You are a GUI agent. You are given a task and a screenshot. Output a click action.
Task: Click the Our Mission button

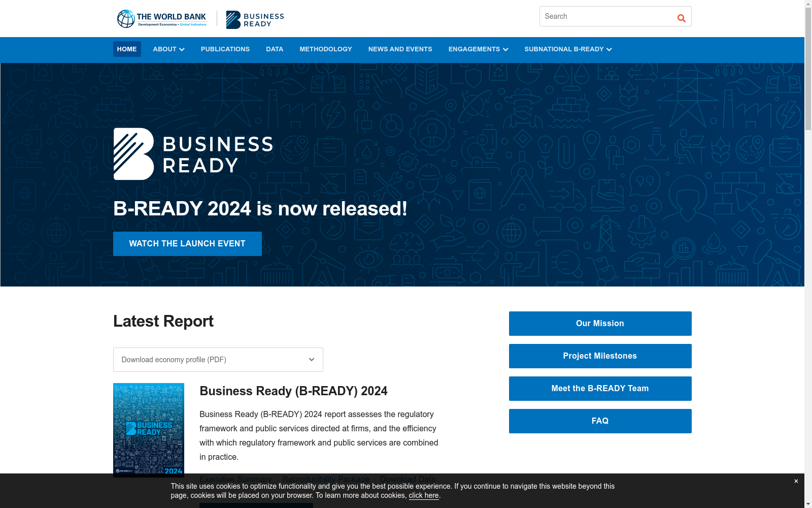point(600,324)
